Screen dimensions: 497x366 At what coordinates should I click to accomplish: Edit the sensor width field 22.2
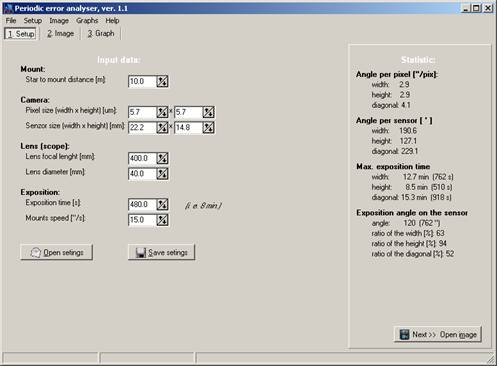(142, 128)
